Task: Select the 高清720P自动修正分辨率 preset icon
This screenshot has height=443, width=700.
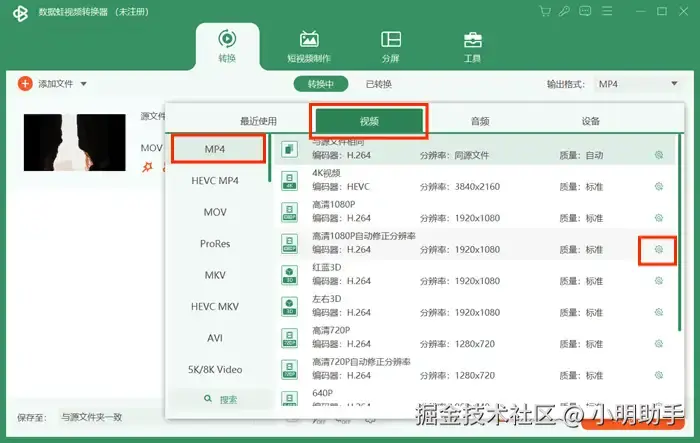Action: click(289, 370)
